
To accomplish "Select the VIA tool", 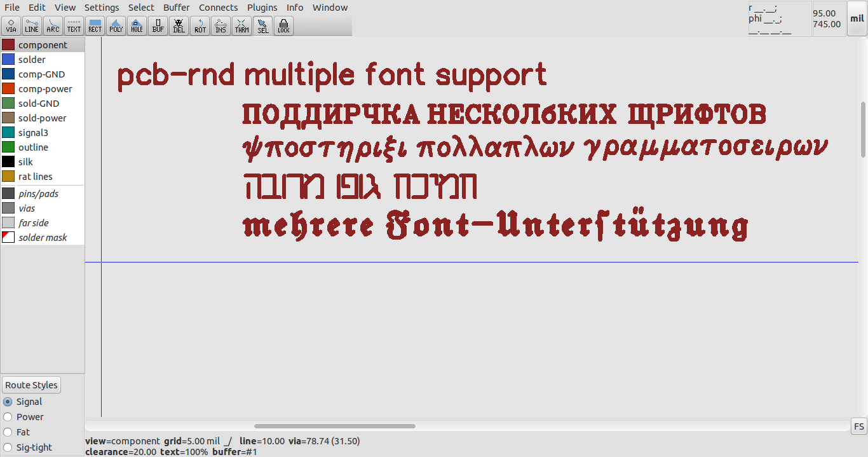I will point(11,25).
